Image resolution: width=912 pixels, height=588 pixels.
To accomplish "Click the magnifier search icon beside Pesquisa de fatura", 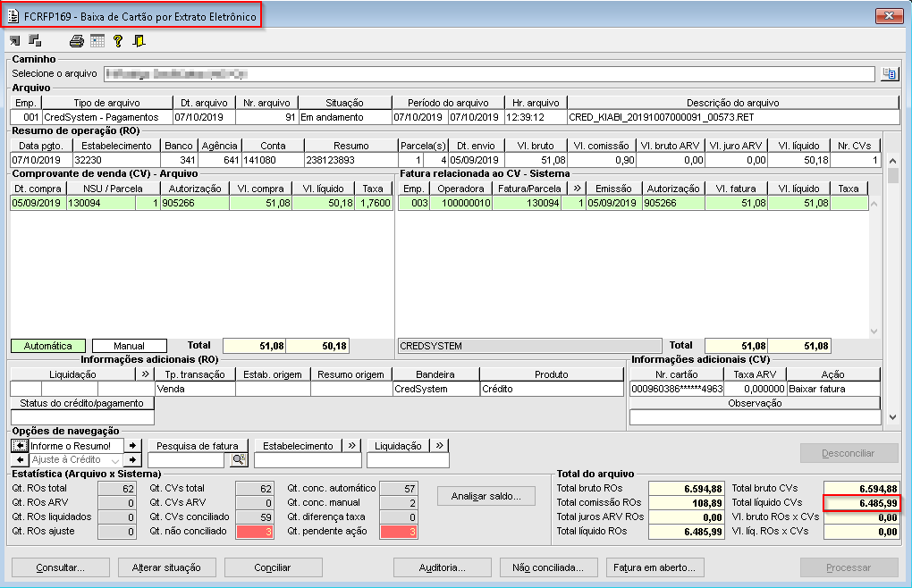I will click(x=239, y=460).
